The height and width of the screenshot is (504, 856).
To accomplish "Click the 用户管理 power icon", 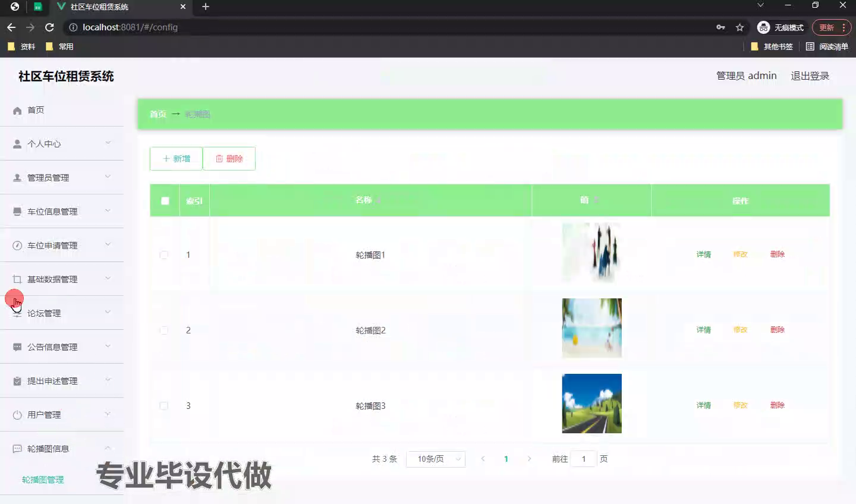I will tap(17, 415).
